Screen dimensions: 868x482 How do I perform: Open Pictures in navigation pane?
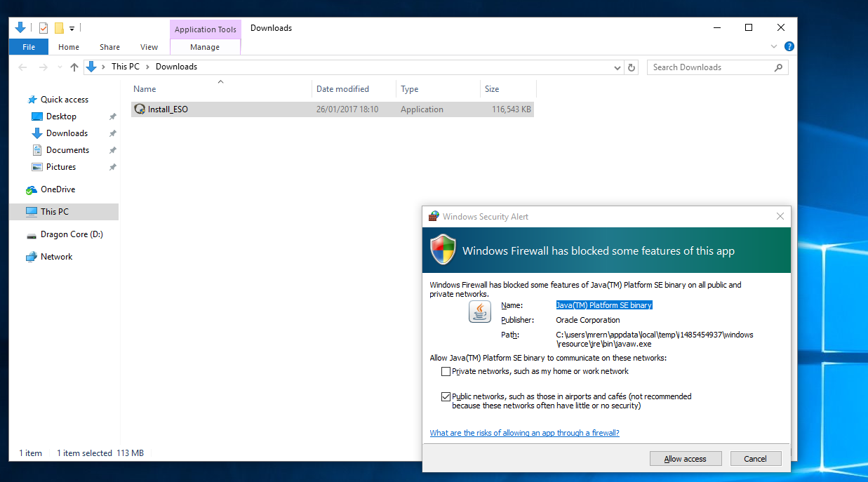pos(61,167)
